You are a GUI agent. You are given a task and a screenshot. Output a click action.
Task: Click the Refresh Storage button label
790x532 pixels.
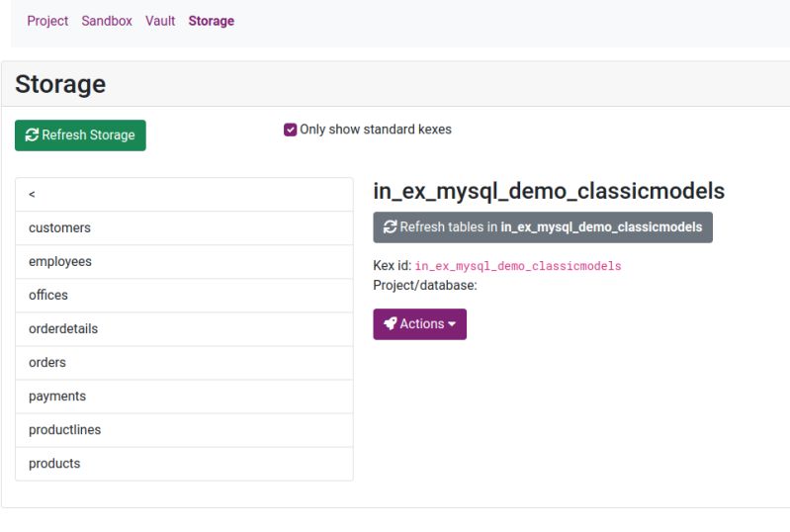[x=88, y=135]
